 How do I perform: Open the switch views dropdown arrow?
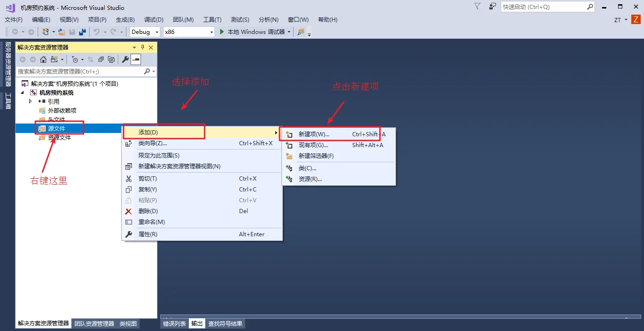[62, 59]
